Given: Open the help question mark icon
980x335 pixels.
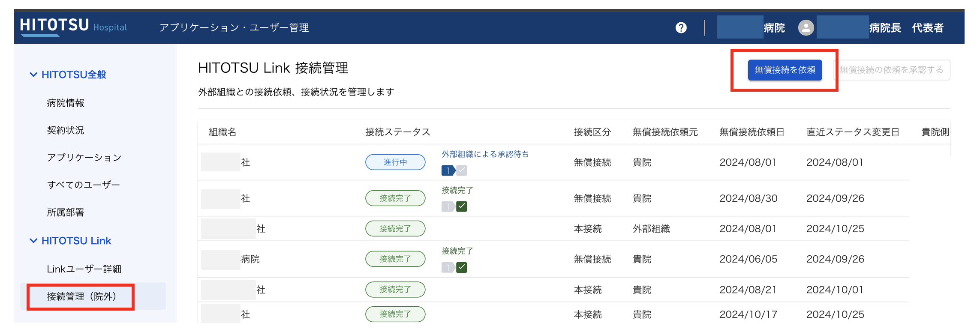Looking at the screenshot, I should pyautogui.click(x=681, y=28).
